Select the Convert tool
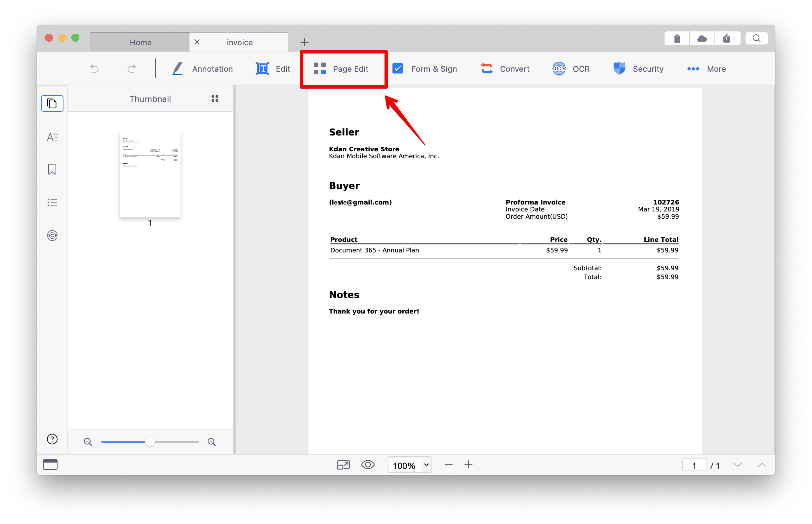Viewport: 812px width, 524px height. click(505, 69)
